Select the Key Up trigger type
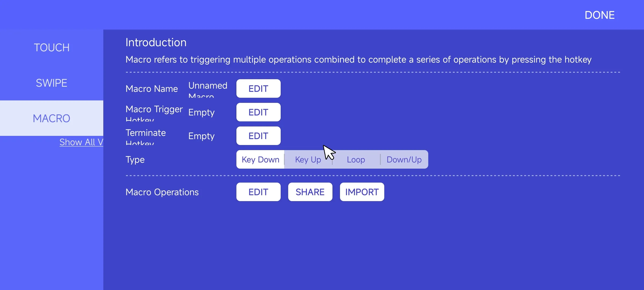This screenshot has height=290, width=644. [308, 159]
